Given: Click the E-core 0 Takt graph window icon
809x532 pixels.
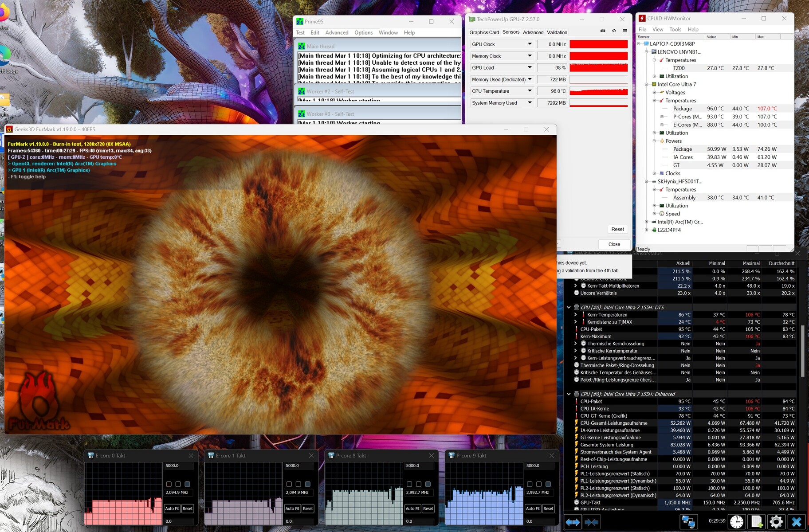Looking at the screenshot, I should pos(91,455).
